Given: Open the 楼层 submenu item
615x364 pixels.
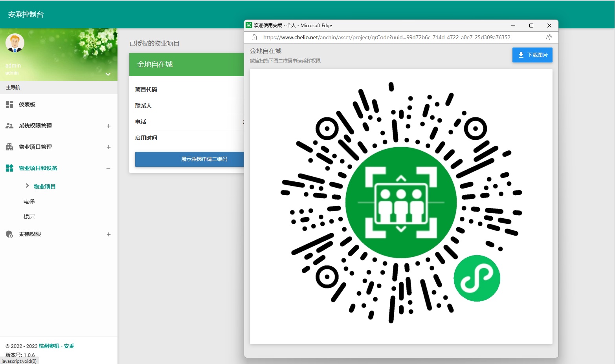Looking at the screenshot, I should (x=29, y=216).
